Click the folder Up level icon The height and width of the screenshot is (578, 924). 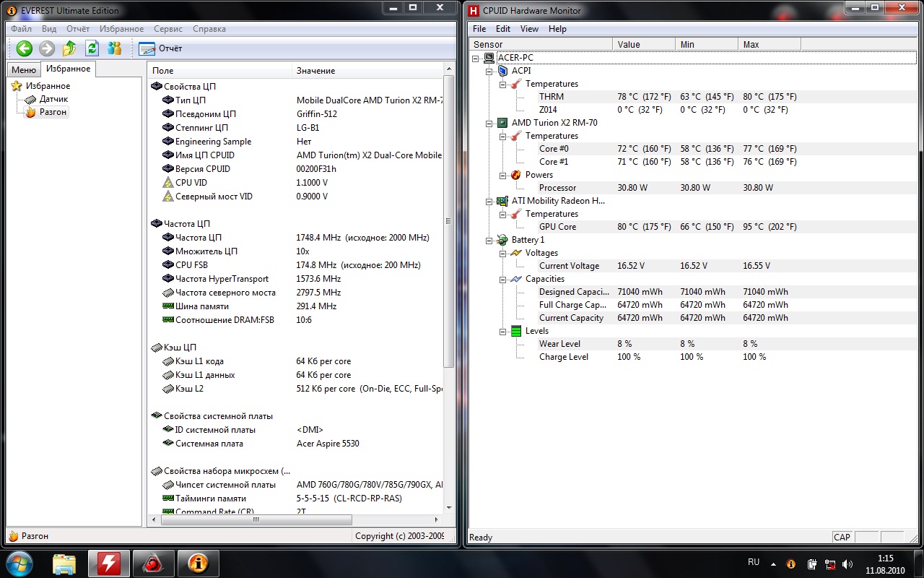(69, 48)
